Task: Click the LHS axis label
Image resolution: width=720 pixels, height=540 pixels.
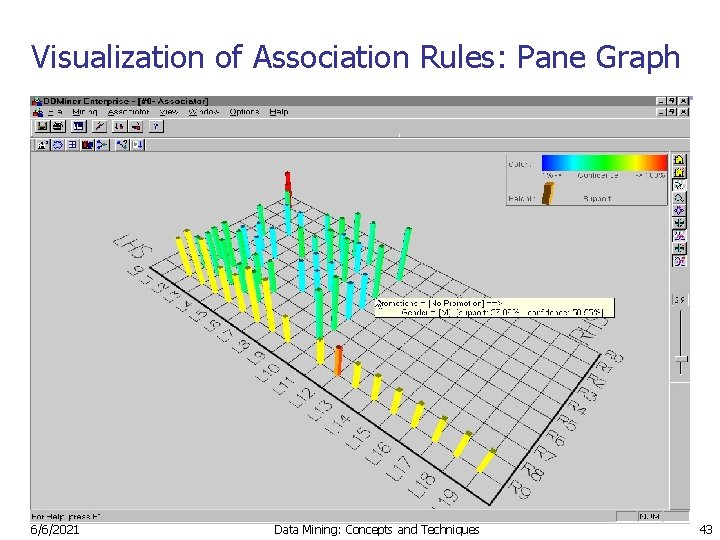Action: (133, 248)
